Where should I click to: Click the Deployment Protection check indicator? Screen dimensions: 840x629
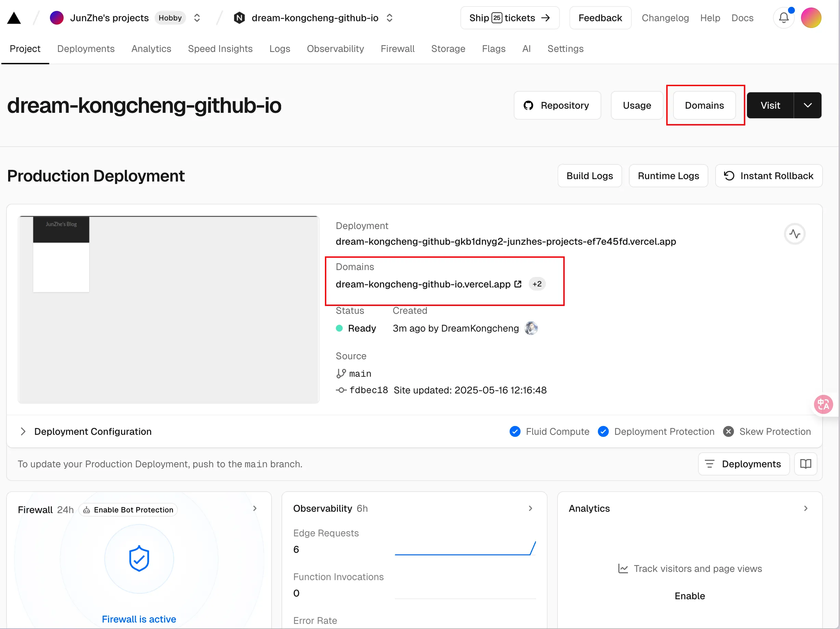coord(603,432)
